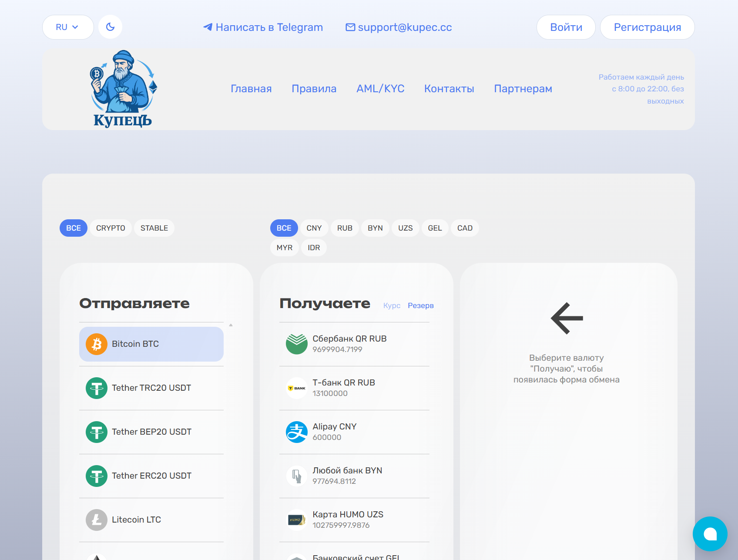This screenshot has width=738, height=560.
Task: Click the HUMO card icon
Action: [296, 520]
